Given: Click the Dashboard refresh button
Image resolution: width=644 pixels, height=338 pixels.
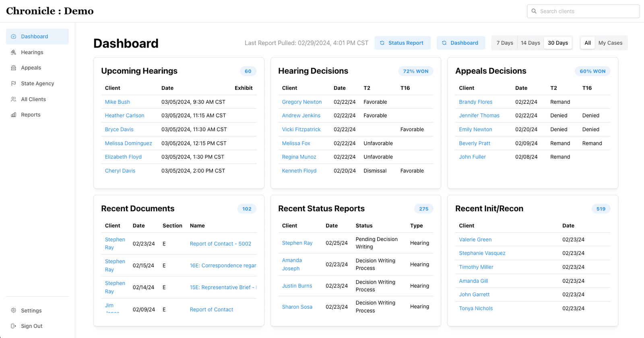Looking at the screenshot, I should pos(461,43).
